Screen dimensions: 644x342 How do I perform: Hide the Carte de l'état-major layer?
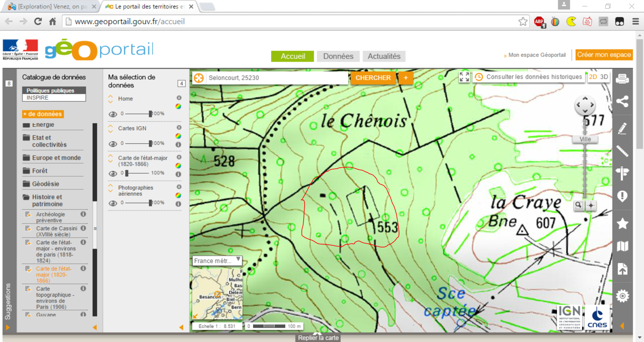[113, 174]
